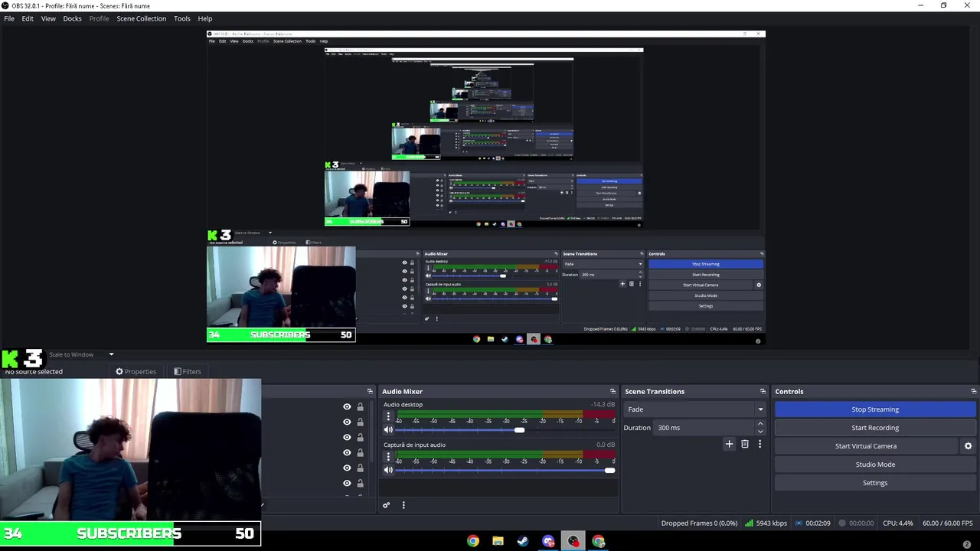Adjust Audio desktop volume slider handle
Viewport: 980px width, 551px height.
(x=520, y=430)
